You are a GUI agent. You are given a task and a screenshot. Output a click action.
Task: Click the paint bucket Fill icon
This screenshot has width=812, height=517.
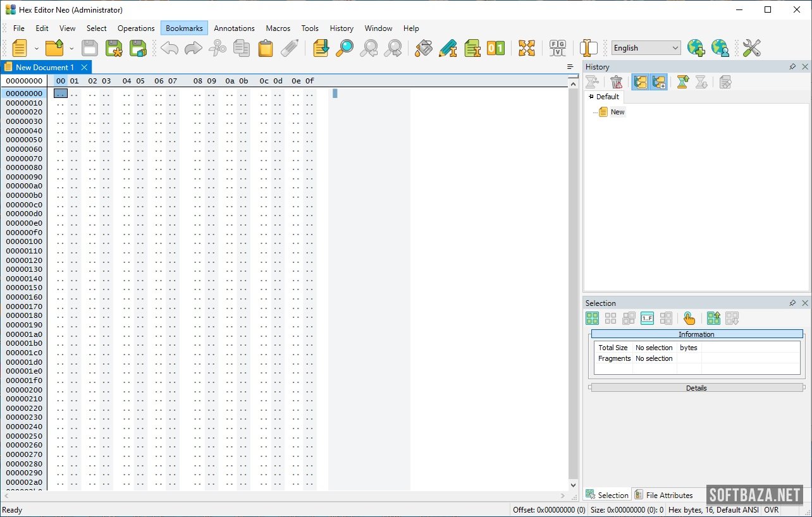click(424, 48)
